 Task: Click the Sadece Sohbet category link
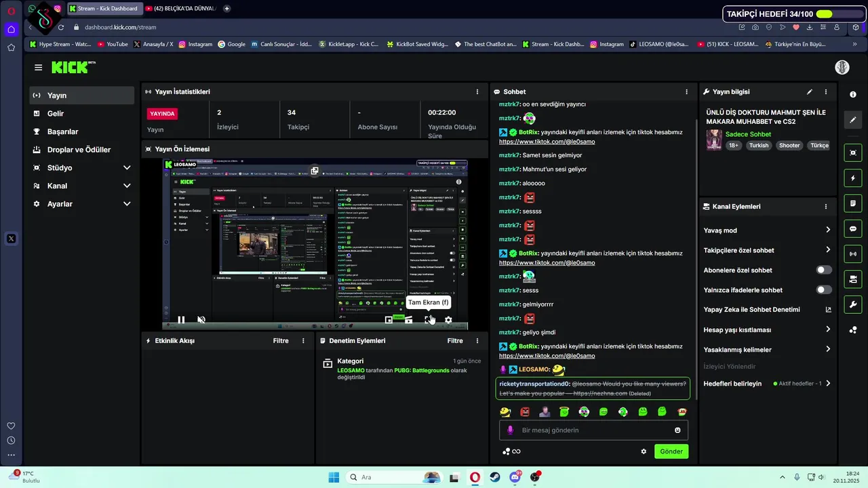click(748, 134)
